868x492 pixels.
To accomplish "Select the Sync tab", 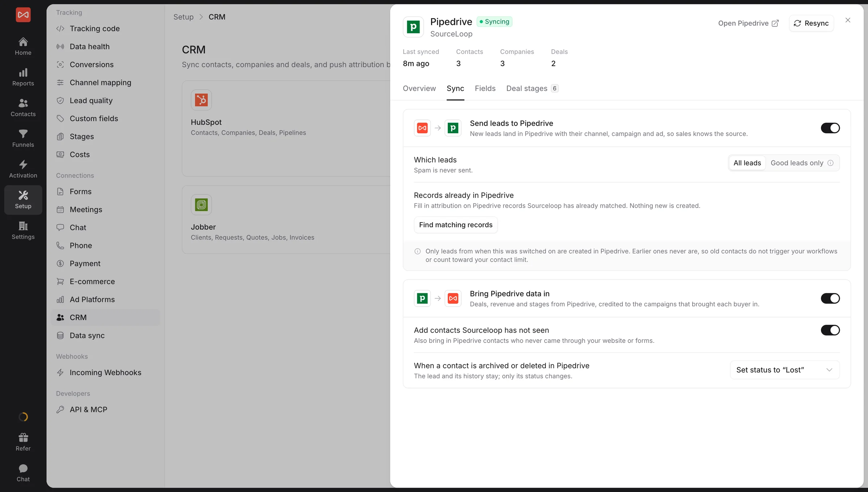I will pos(455,88).
